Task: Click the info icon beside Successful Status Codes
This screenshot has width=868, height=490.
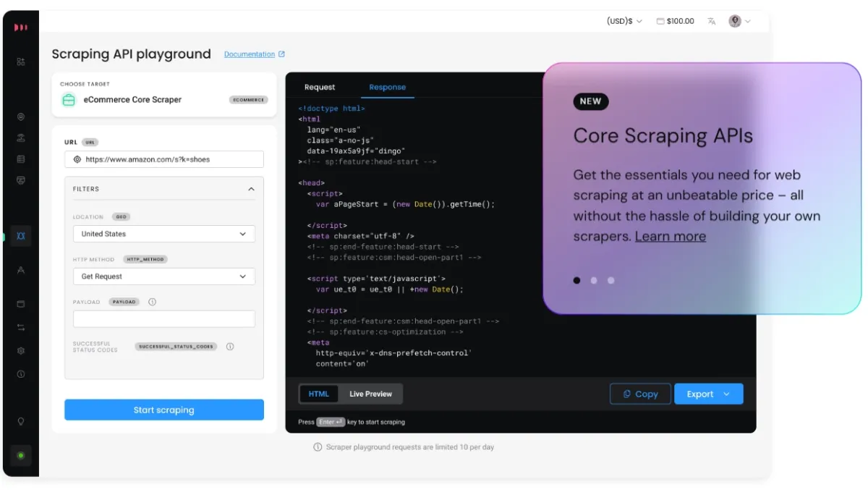Action: (x=230, y=347)
